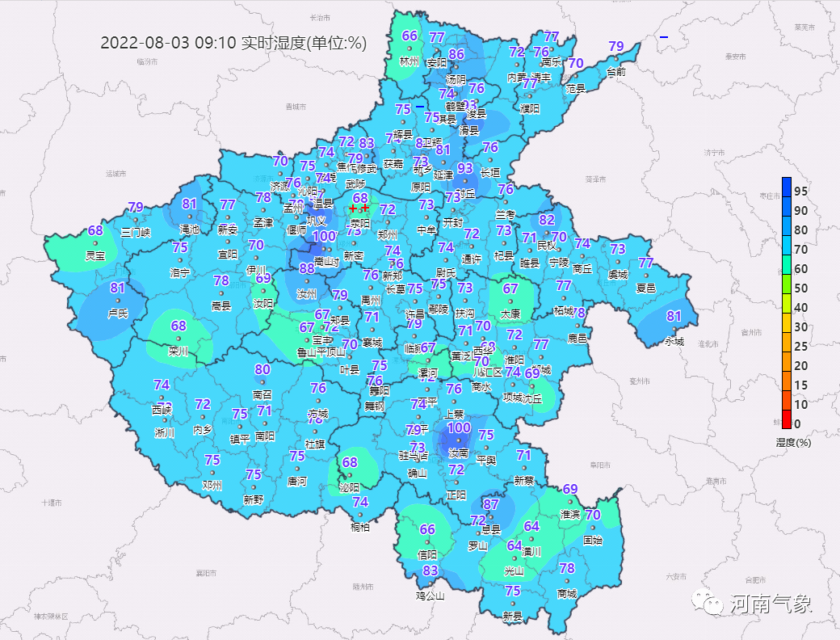Viewport: 840px width, 640px height.
Task: Click the 嵩县 city label
Action: coord(221,306)
